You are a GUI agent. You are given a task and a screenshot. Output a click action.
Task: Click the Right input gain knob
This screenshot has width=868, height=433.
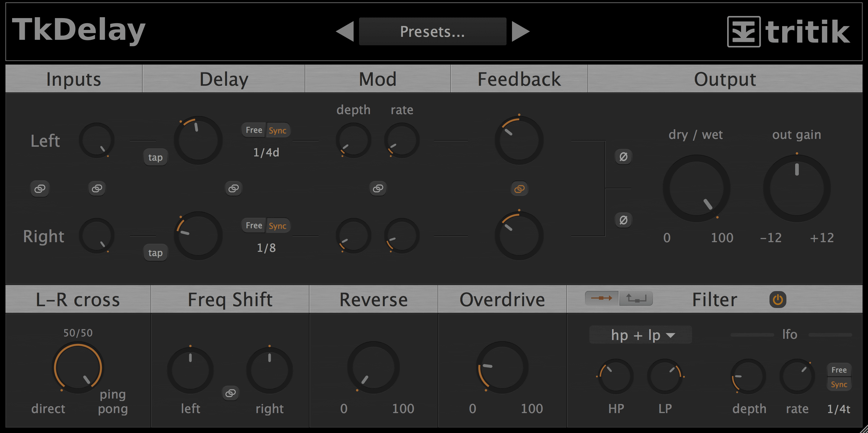coord(97,235)
